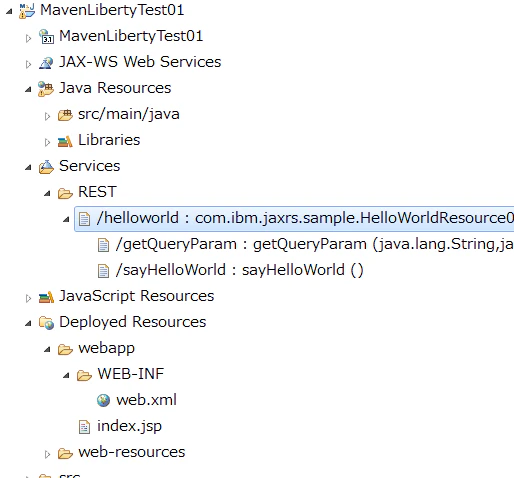
Task: Collapse the root MavenLibertyTest01 project node
Action: 9,12
